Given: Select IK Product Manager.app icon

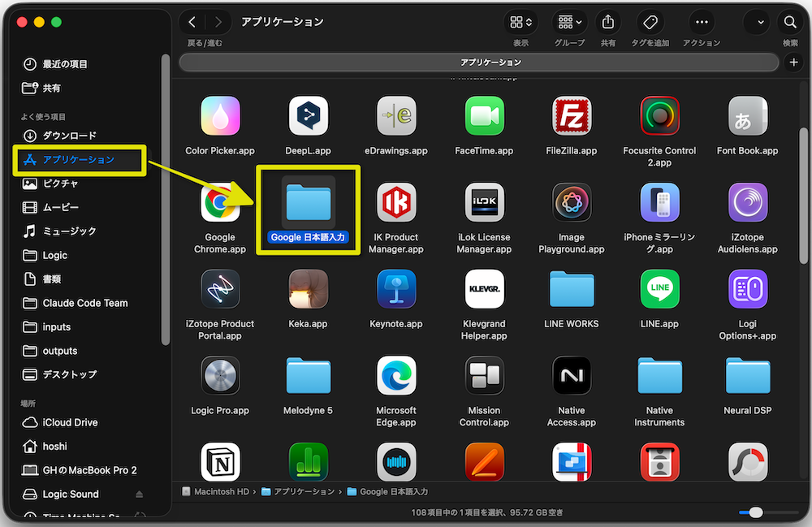Looking at the screenshot, I should pos(396,202).
